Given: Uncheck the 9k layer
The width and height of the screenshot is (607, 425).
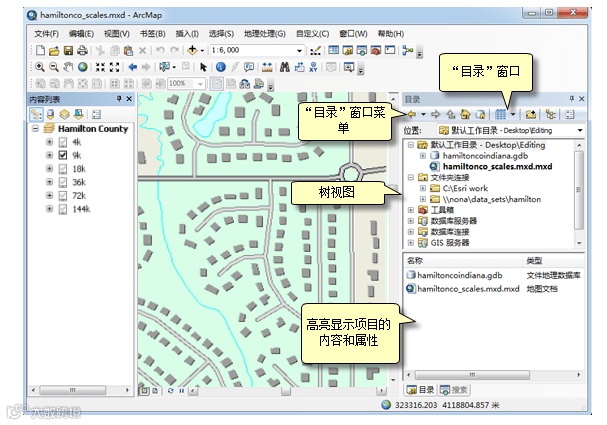Looking at the screenshot, I should click(63, 156).
